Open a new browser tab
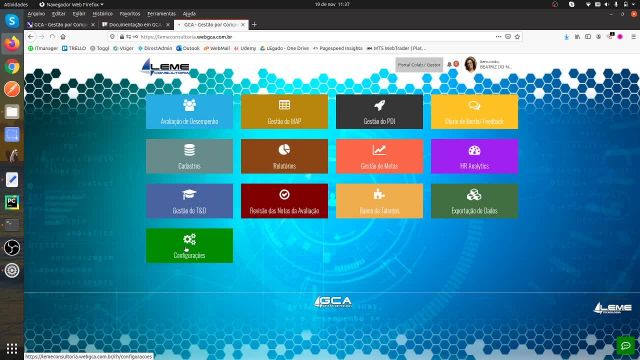This screenshot has width=640, height=360. 254,24
